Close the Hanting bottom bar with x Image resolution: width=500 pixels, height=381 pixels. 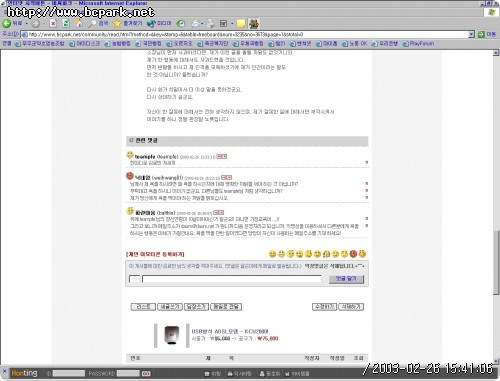point(5,370)
